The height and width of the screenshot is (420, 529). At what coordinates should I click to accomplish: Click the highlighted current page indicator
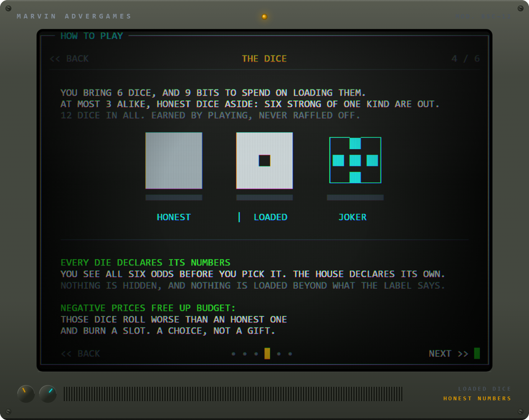pos(267,354)
